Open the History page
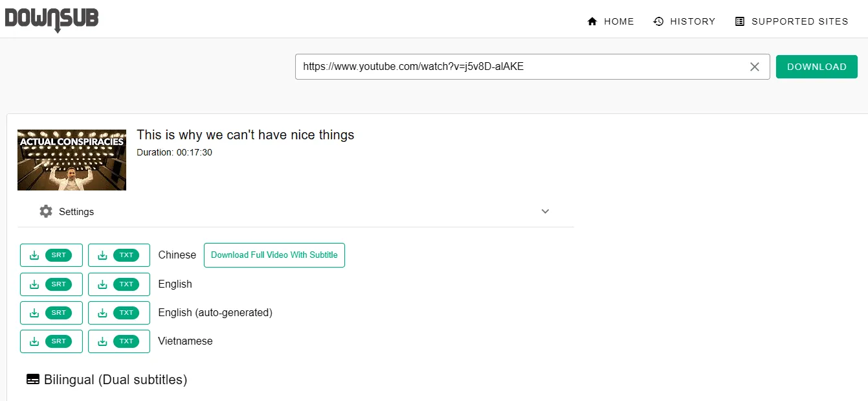Image resolution: width=868 pixels, height=401 pixels. (x=685, y=21)
